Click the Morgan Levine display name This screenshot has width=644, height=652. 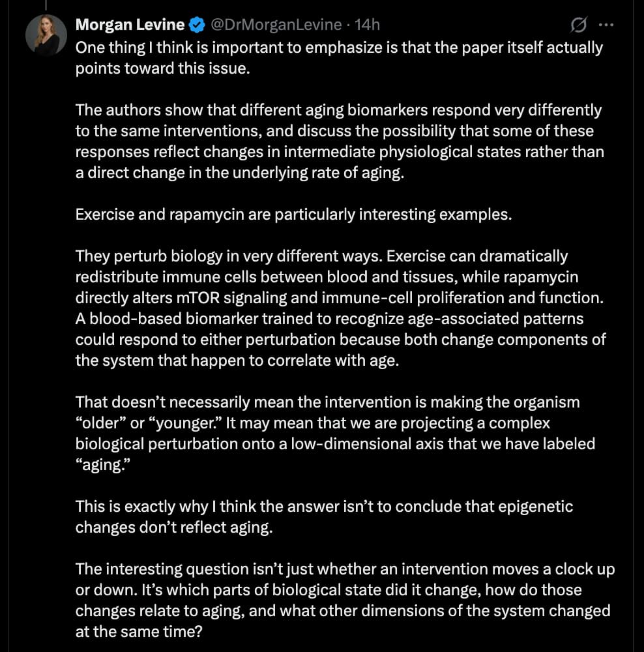click(130, 25)
